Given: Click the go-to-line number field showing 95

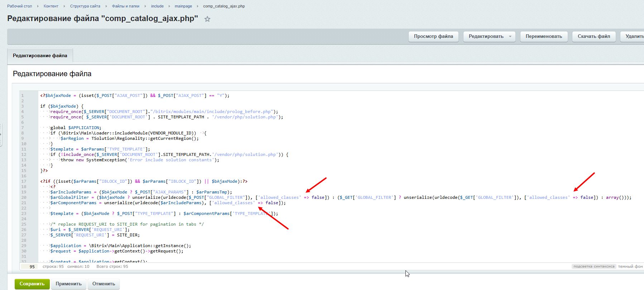Looking at the screenshot, I should coord(29,267).
